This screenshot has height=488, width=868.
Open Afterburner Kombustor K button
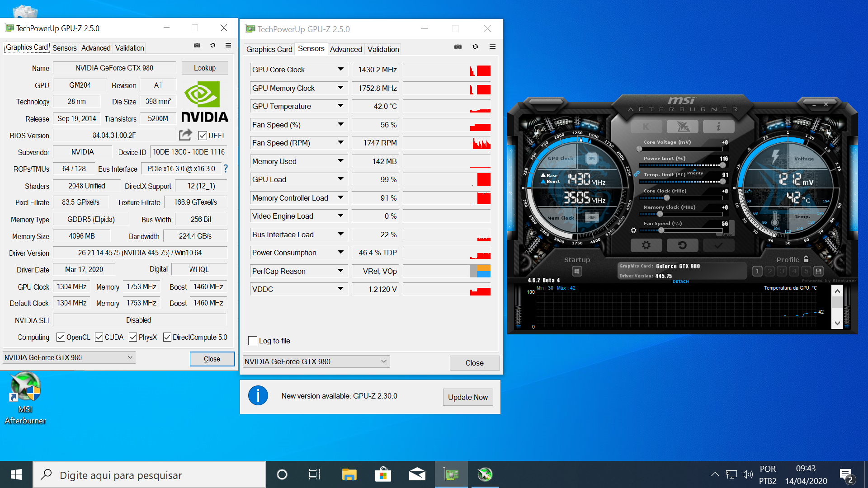646,127
